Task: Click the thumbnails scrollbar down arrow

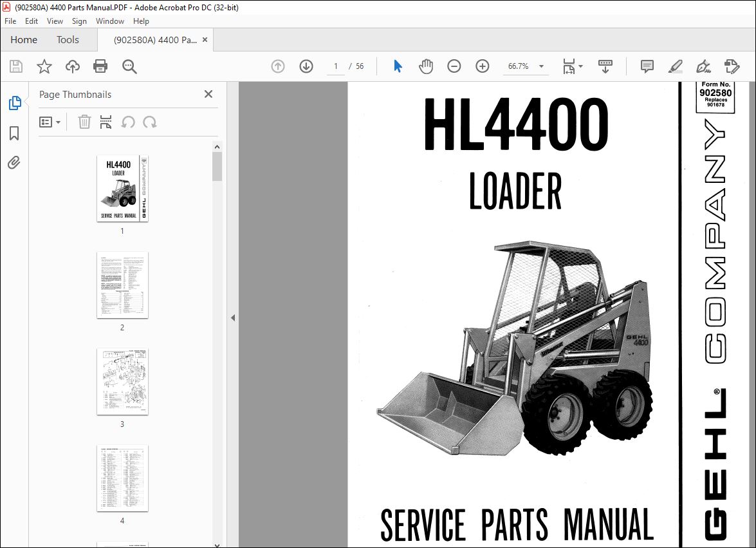Action: click(x=217, y=545)
